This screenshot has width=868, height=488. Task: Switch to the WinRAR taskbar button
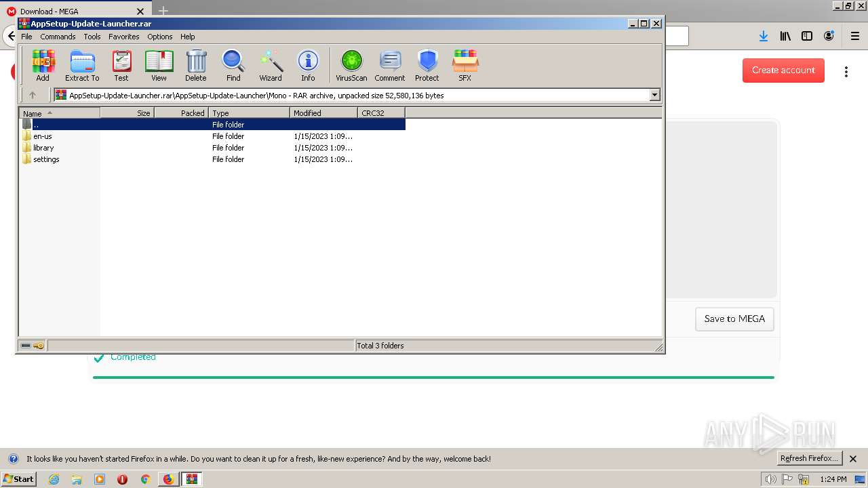click(191, 479)
